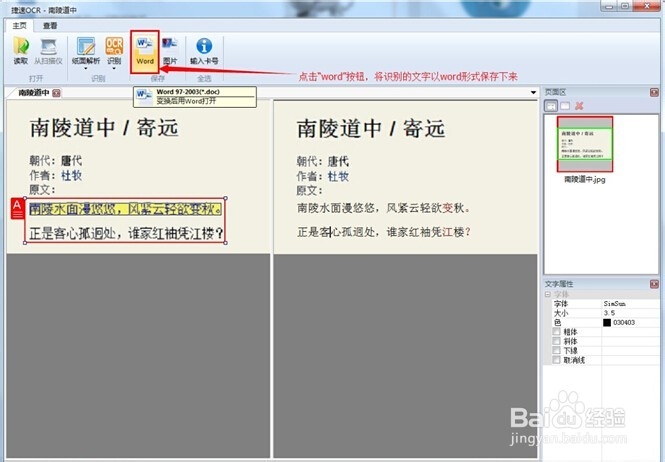Open dropdown arrow under 识别
665x462 pixels.
(114, 69)
